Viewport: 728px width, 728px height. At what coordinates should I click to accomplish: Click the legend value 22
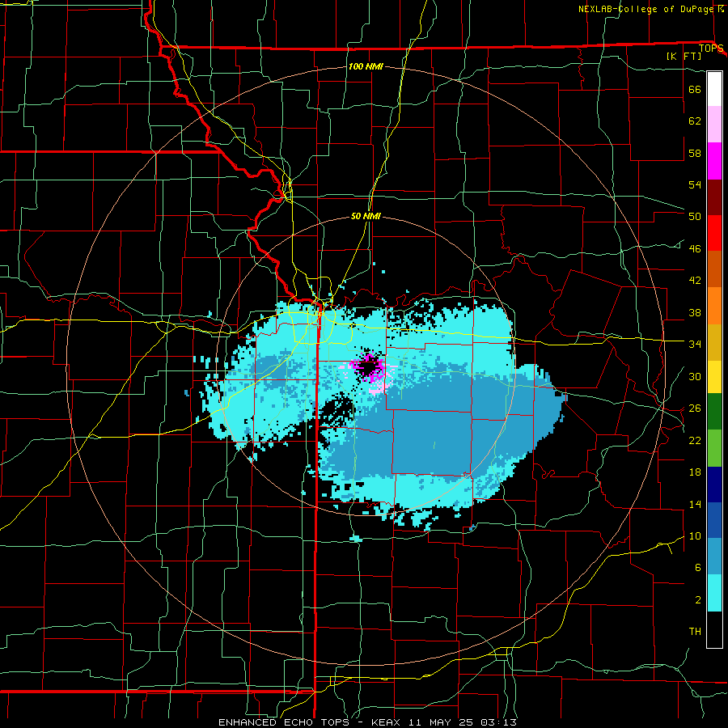tap(695, 441)
